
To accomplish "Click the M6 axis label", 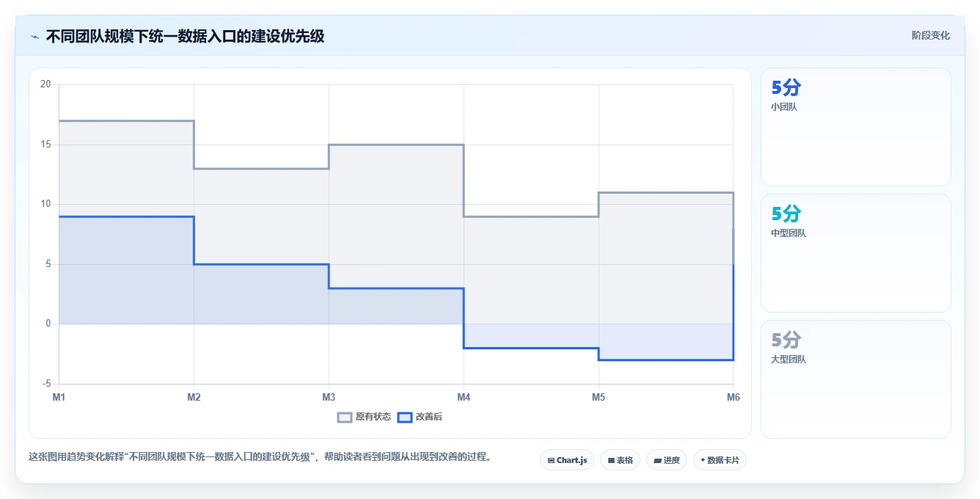I will [734, 397].
